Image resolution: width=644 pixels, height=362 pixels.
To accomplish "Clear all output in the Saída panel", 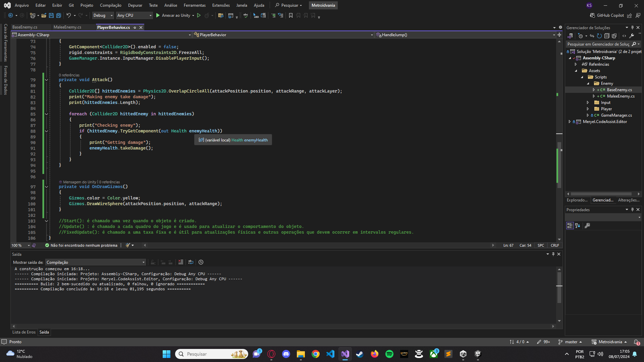I will point(181,262).
